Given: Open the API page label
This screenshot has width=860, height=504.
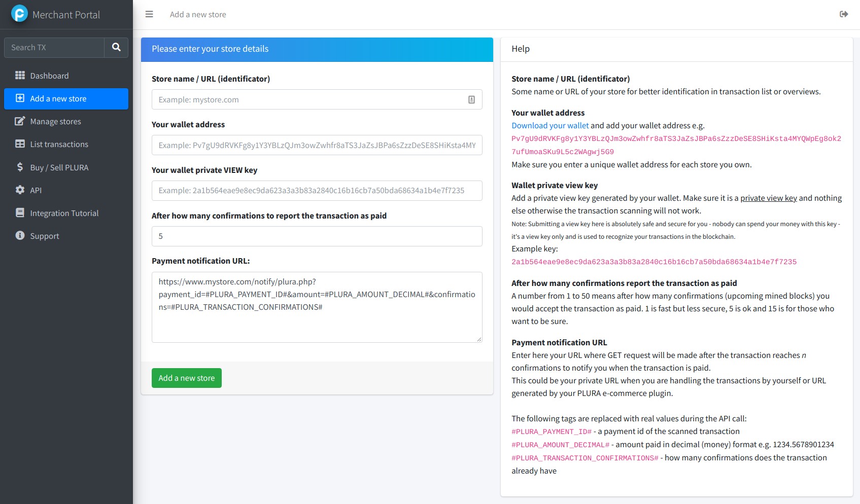Looking at the screenshot, I should [36, 190].
